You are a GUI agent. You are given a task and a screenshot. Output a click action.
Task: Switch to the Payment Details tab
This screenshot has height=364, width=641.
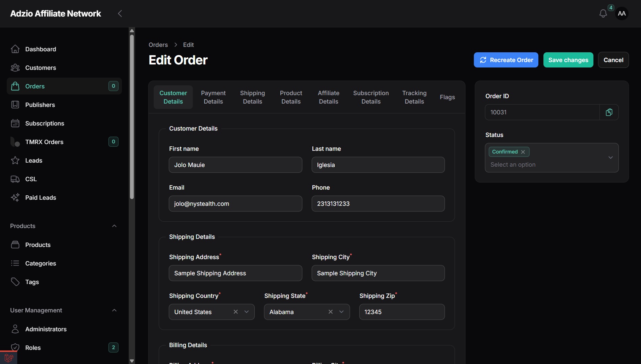tap(213, 97)
